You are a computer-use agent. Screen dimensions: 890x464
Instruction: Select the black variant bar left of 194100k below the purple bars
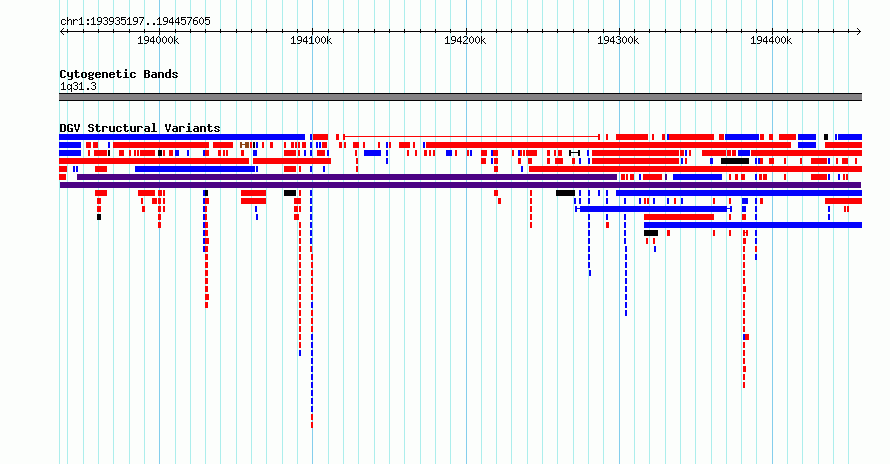click(290, 193)
